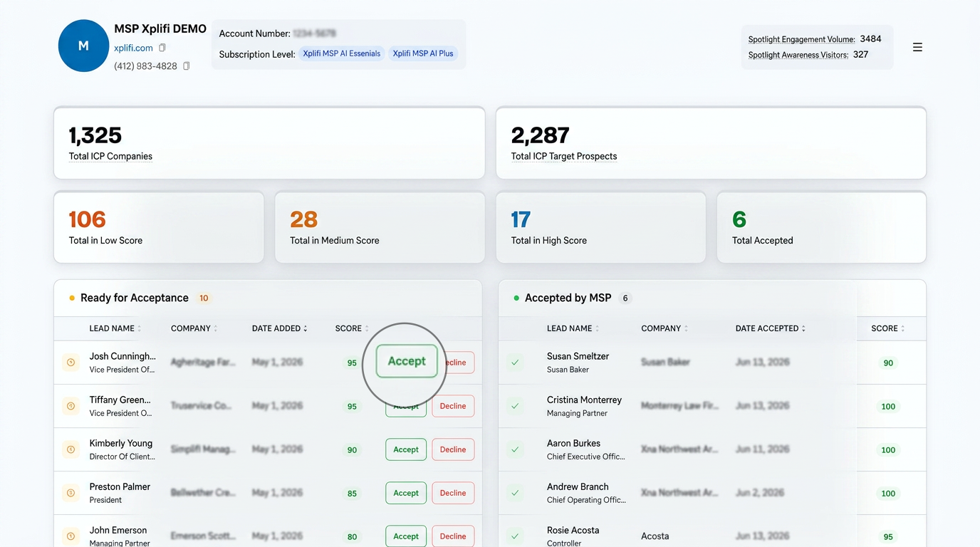Image resolution: width=980 pixels, height=547 pixels.
Task: Click the pending icon for Tiffany Green
Action: (71, 406)
